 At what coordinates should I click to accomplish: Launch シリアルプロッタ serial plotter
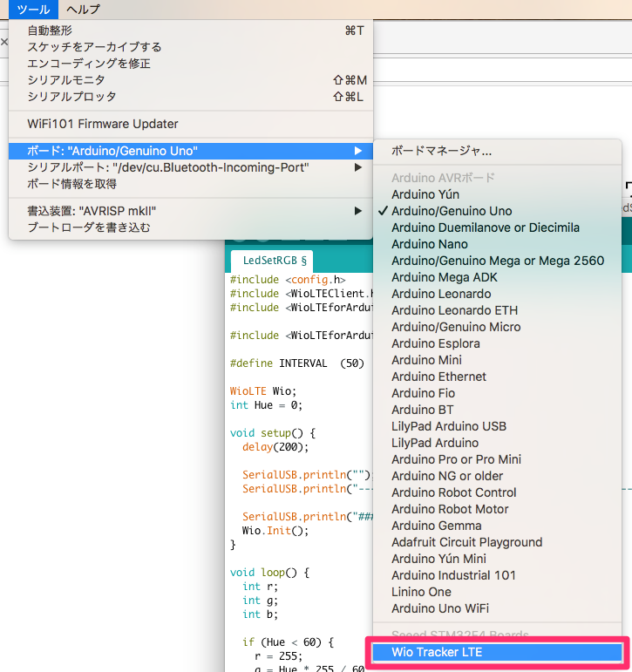tap(71, 97)
